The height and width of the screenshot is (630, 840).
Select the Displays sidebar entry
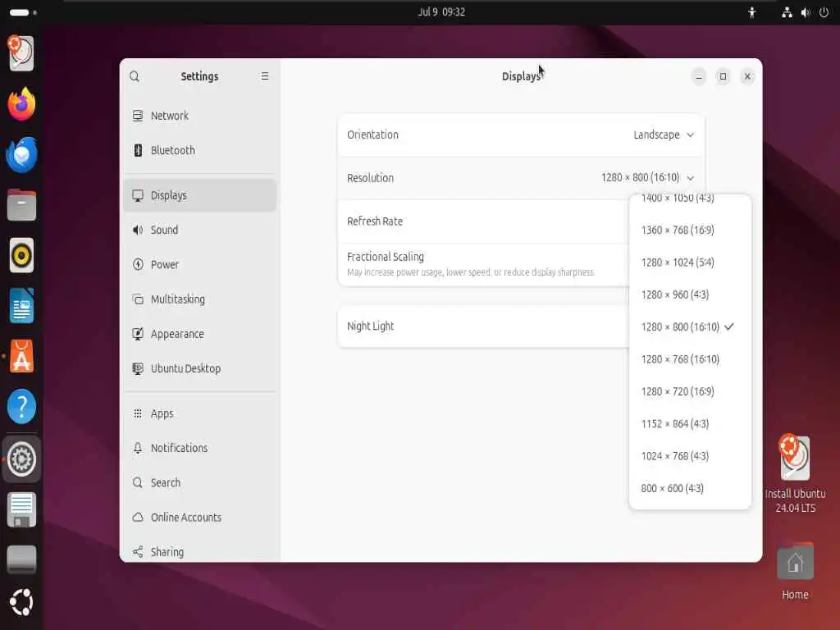click(199, 195)
